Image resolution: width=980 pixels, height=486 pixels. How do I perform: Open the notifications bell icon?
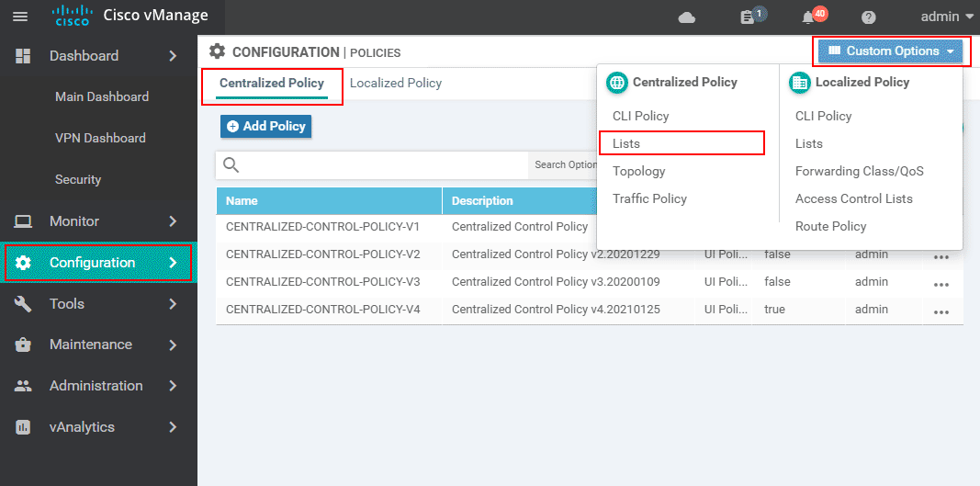[x=808, y=17]
